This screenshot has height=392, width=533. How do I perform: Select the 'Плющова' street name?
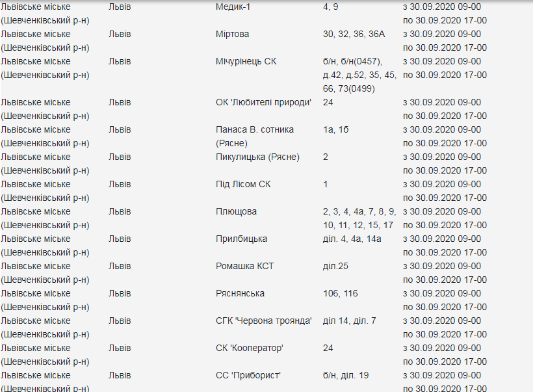tap(236, 211)
